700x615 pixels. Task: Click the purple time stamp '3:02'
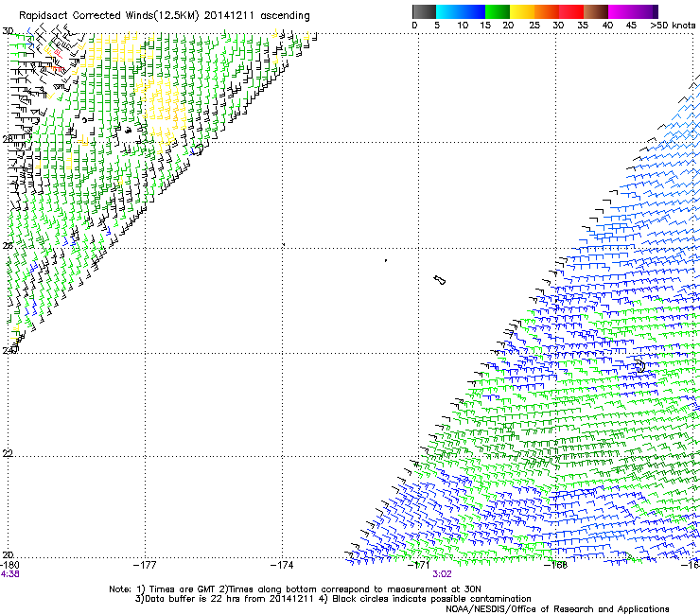coord(442,574)
